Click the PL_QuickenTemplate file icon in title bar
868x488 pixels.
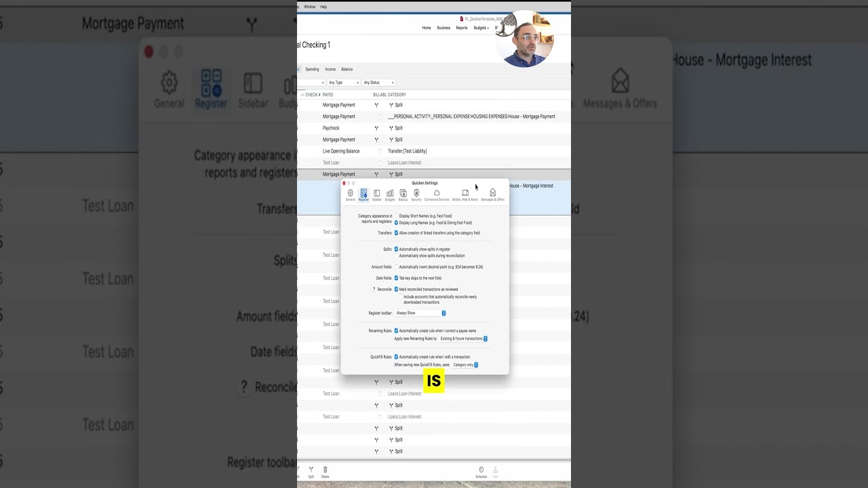click(x=462, y=19)
